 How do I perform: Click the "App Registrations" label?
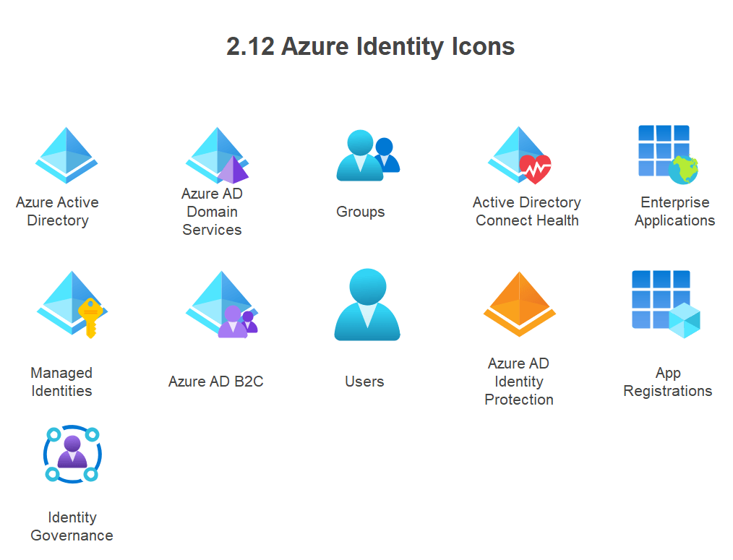pyautogui.click(x=667, y=382)
